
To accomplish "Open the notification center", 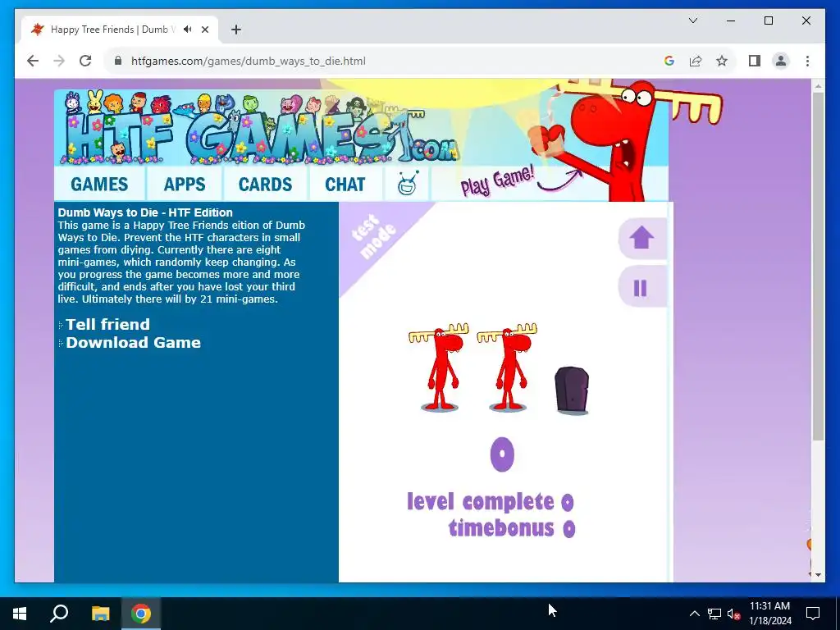I will pyautogui.click(x=813, y=614).
